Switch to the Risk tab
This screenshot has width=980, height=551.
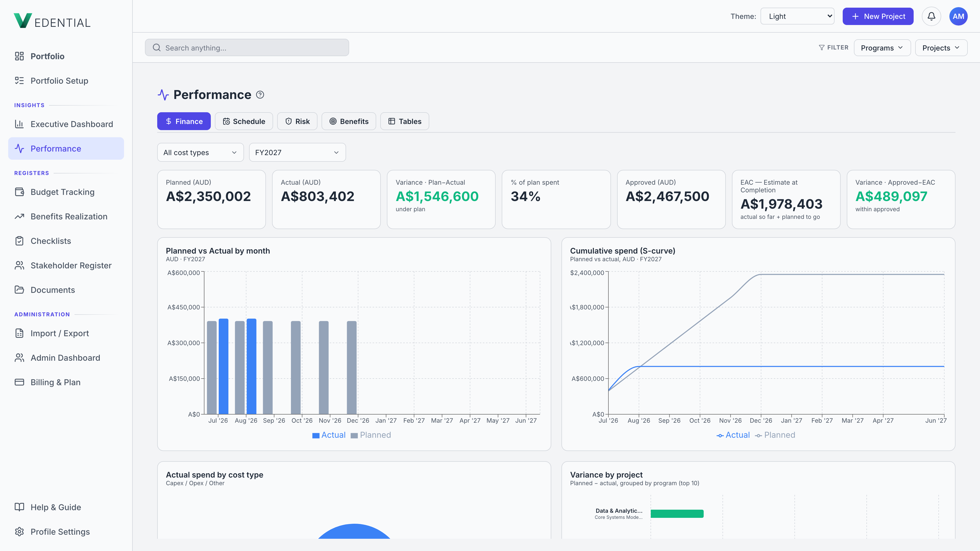click(297, 121)
